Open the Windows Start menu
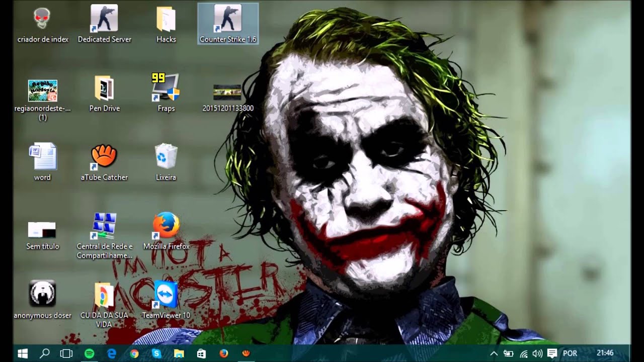644x362 pixels. [x=23, y=353]
